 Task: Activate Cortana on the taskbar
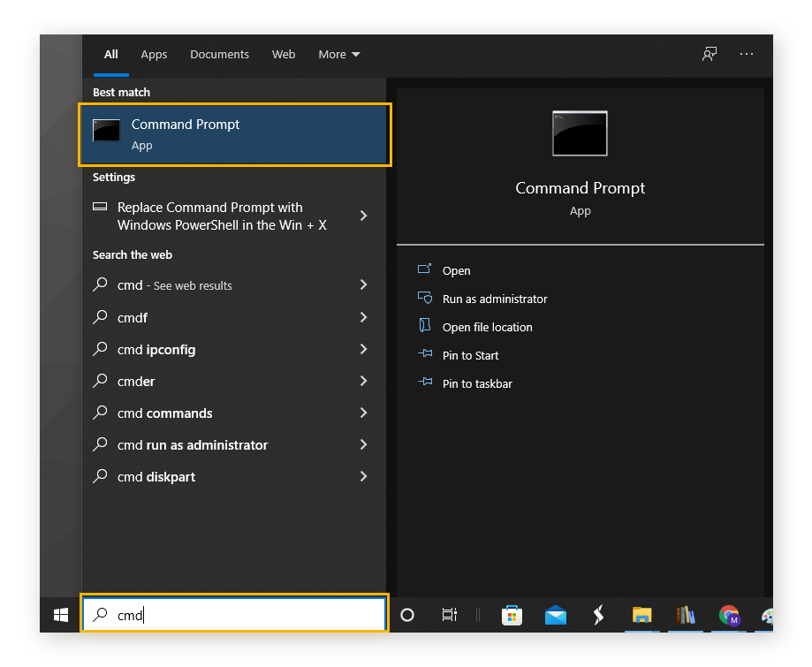[x=406, y=616]
